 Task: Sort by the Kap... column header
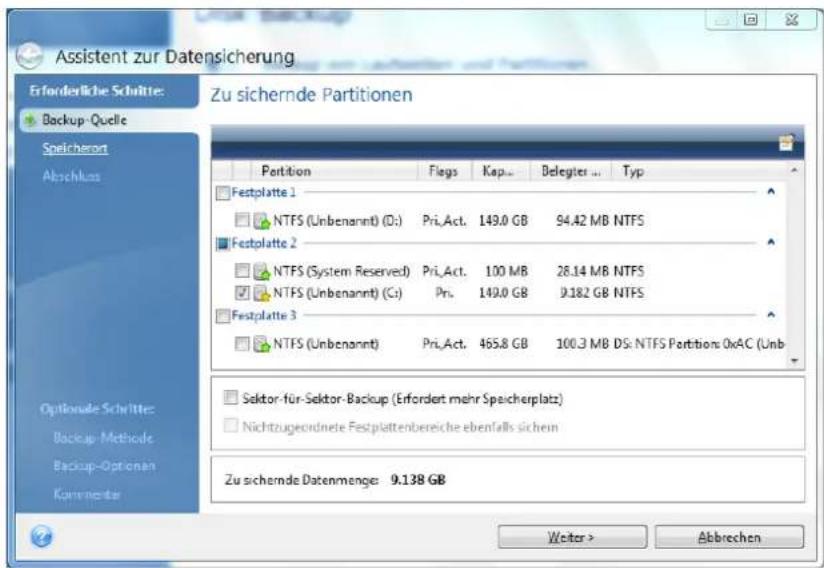(x=500, y=171)
